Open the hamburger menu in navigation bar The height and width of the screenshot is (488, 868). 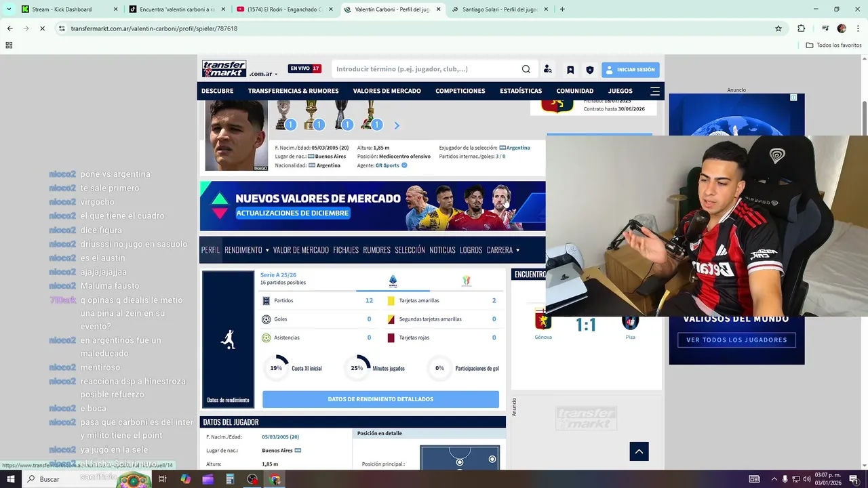pos(655,91)
